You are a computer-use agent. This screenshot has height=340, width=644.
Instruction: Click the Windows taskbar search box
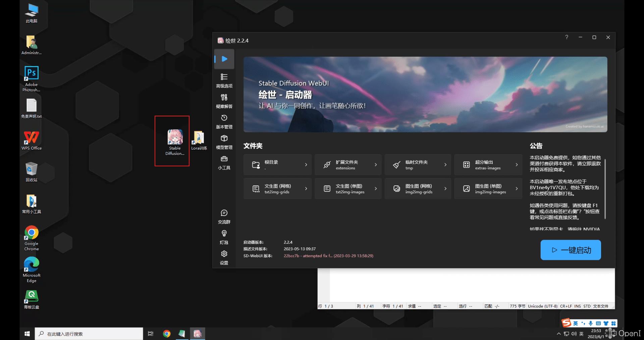[x=89, y=334]
